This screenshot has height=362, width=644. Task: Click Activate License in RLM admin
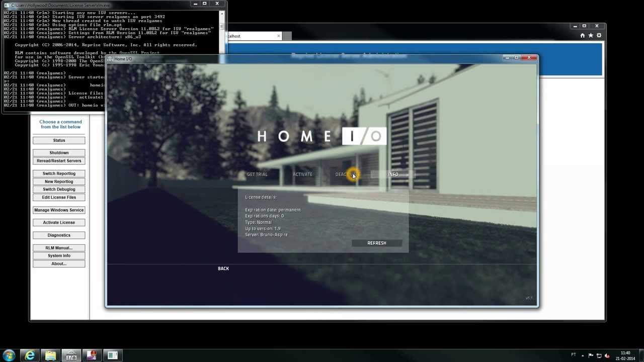[59, 223]
